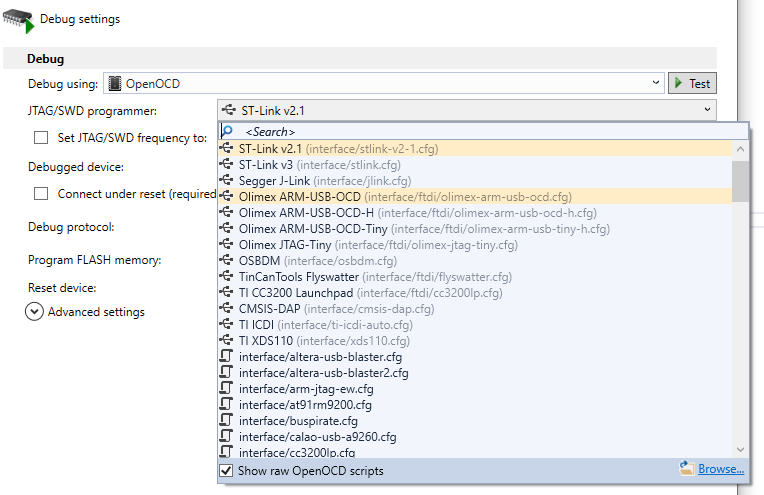Pick Olimex ARM-USB-OCD-H entry
Screen dimensions: 764x495
(x=475, y=213)
